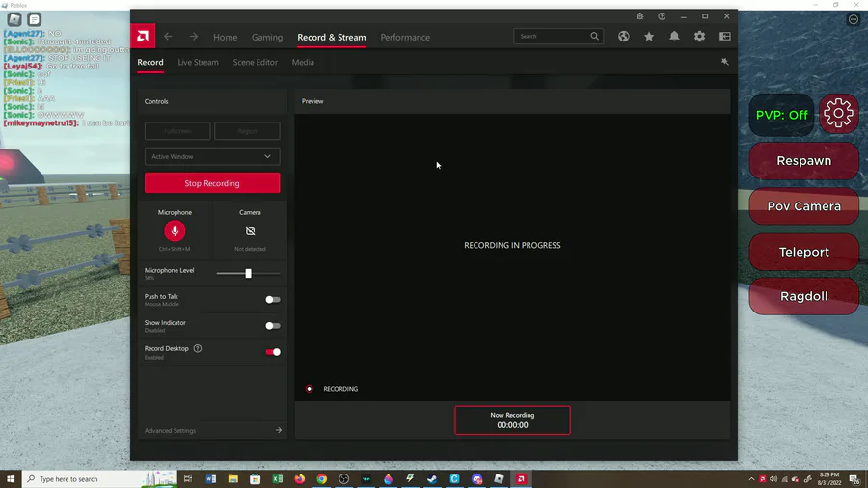Open the help question mark icon

pos(662,16)
